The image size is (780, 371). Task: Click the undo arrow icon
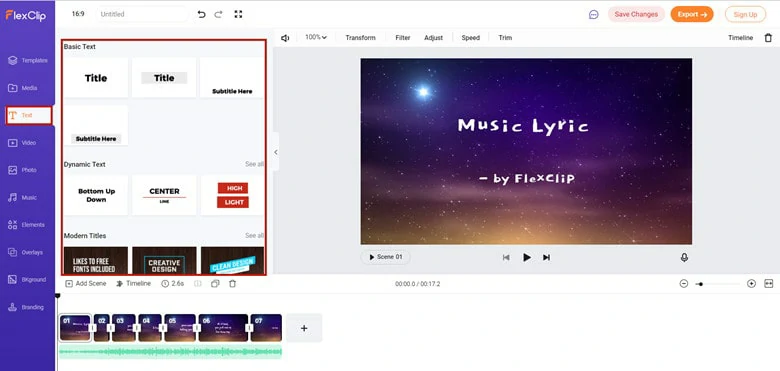201,14
